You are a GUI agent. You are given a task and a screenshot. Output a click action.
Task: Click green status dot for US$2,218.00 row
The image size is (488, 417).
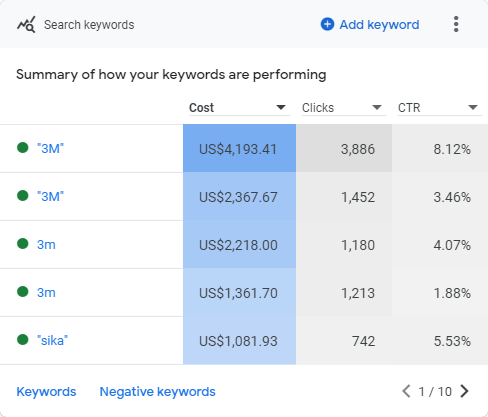(x=23, y=244)
